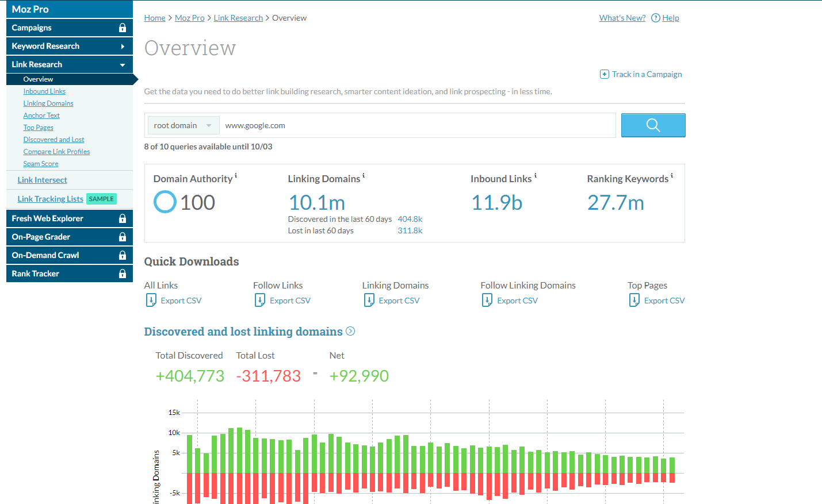Click the Domain Authority score circle
The image size is (822, 504).
(165, 202)
